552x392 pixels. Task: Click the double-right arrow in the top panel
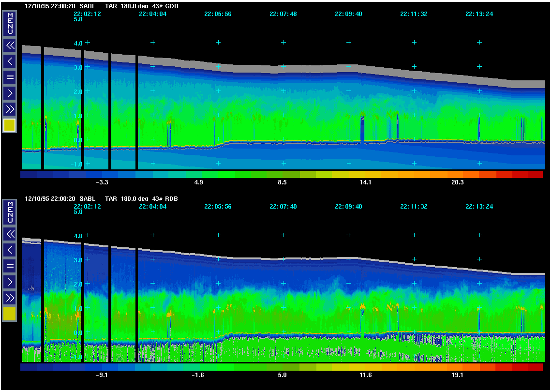click(x=10, y=108)
